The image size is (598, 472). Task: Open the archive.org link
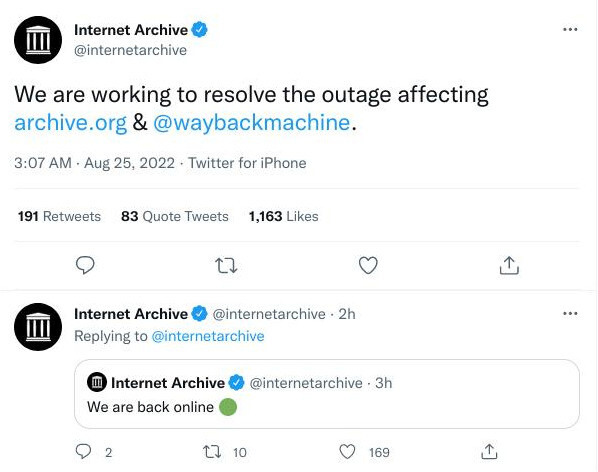click(71, 123)
